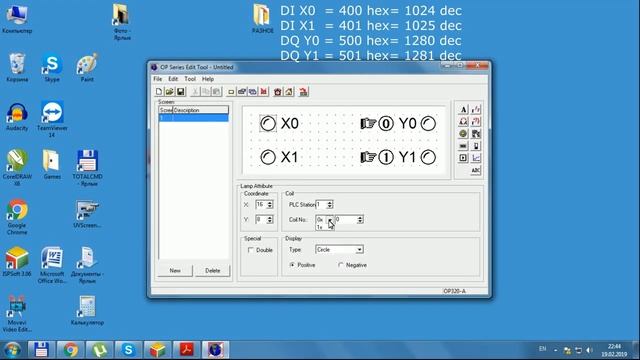Select the X1 lamp on the canvas
The width and height of the screenshot is (640, 360).
268,157
